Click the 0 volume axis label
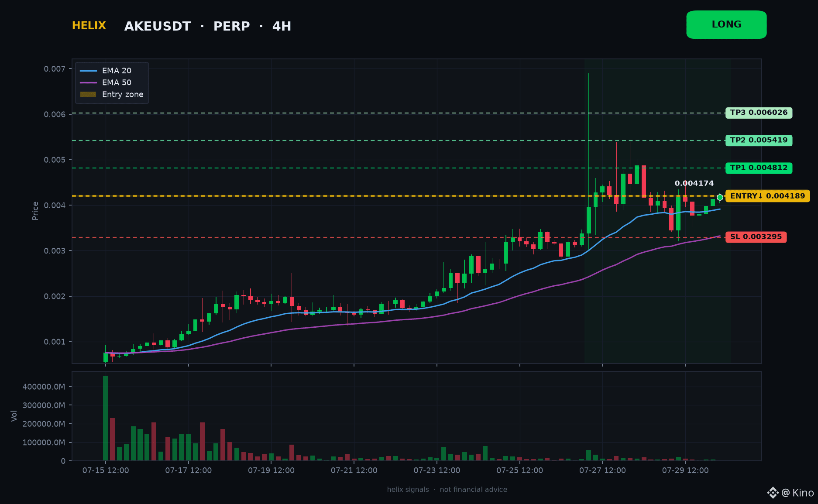This screenshot has height=504, width=818. pyautogui.click(x=63, y=461)
